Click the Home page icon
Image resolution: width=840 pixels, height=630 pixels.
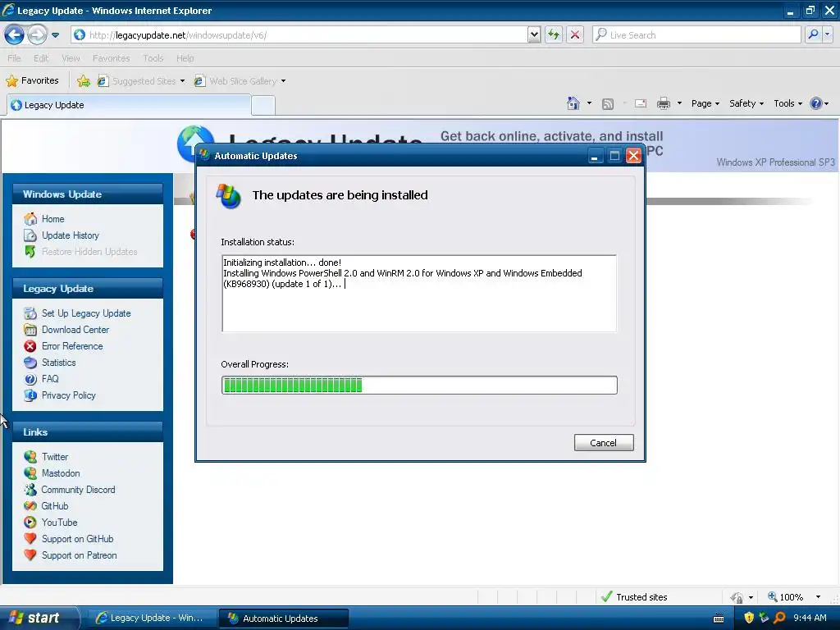tap(573, 103)
